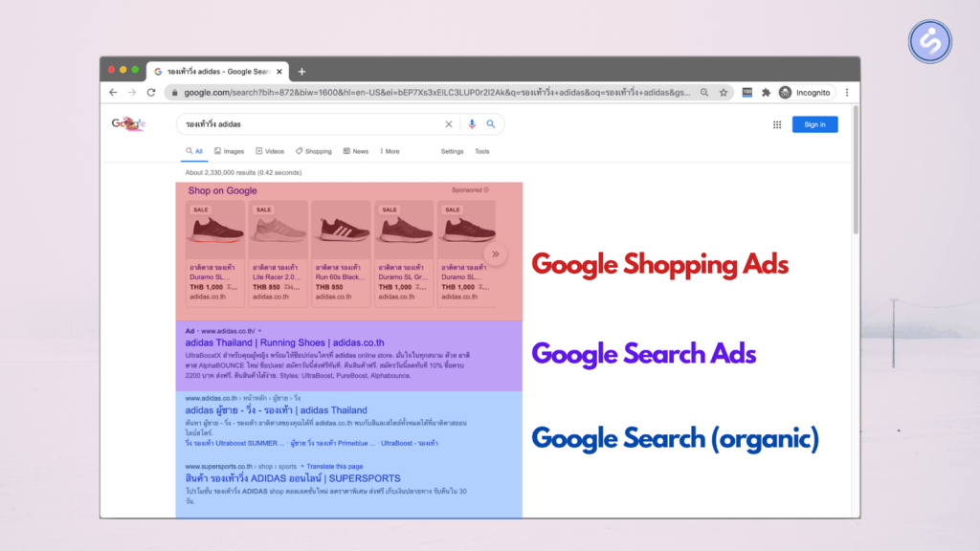The width and height of the screenshot is (980, 551).
Task: Open the Ultraboost SUMMER sitelink
Action: point(234,443)
